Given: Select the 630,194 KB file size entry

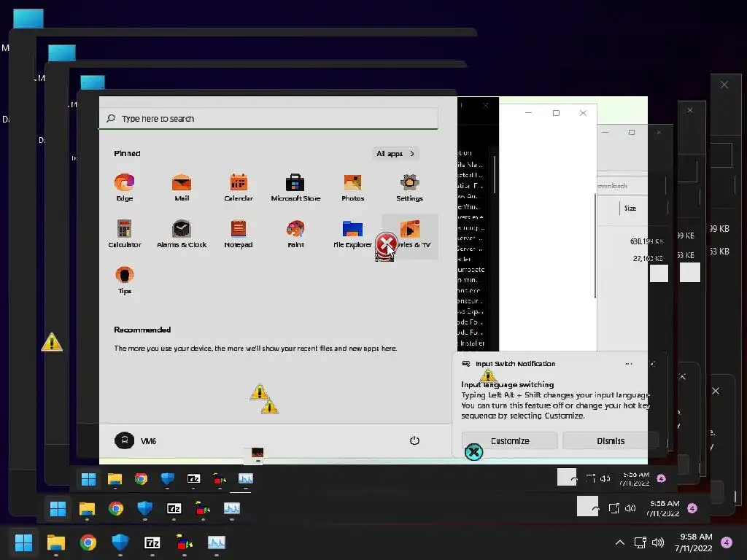Looking at the screenshot, I should (646, 241).
